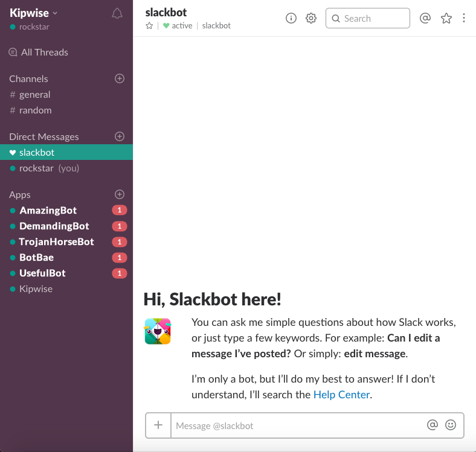The image size is (476, 452).
Task: Open channel details info icon
Action: (291, 18)
